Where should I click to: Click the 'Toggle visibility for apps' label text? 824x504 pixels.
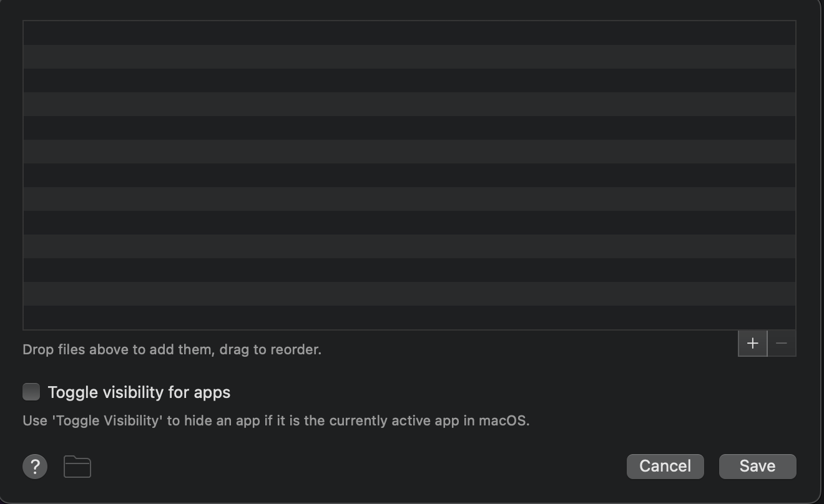139,392
